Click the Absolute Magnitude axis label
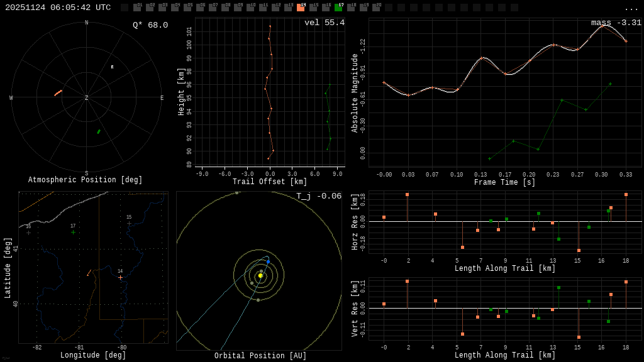 pyautogui.click(x=355, y=93)
